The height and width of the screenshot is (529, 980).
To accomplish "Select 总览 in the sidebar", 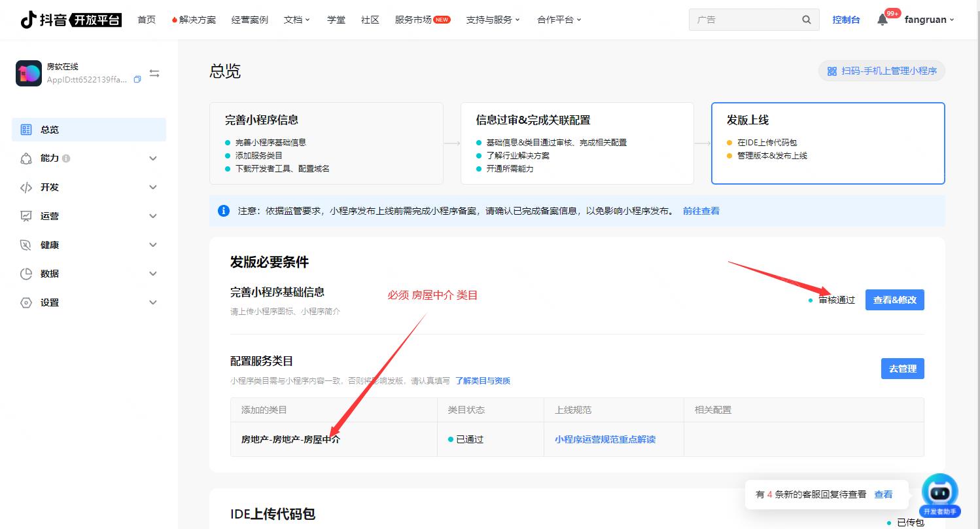I will (x=89, y=130).
